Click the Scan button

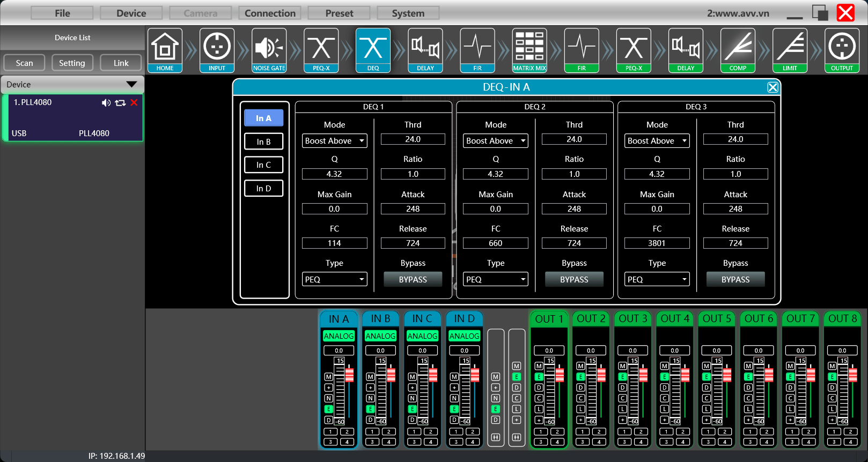coord(24,63)
